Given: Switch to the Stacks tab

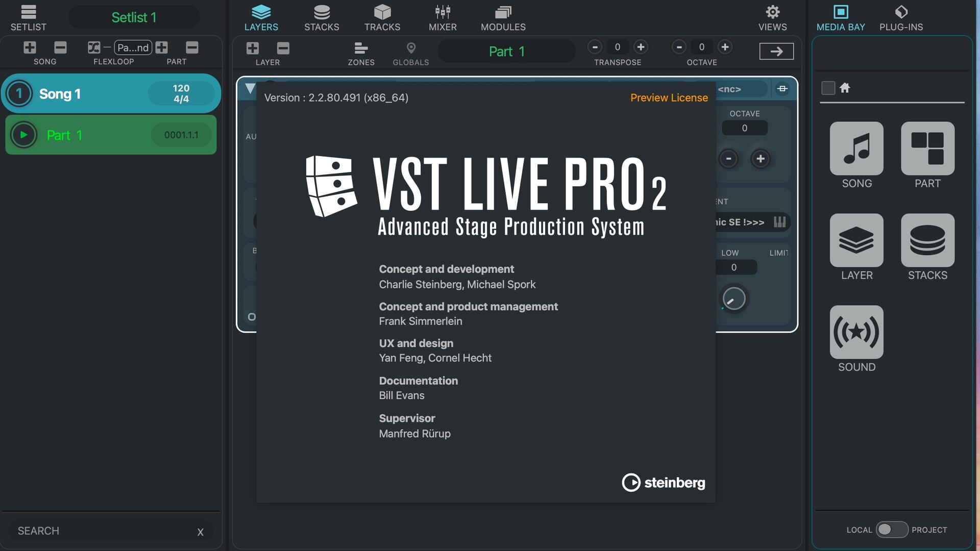Looking at the screenshot, I should click(x=322, y=17).
